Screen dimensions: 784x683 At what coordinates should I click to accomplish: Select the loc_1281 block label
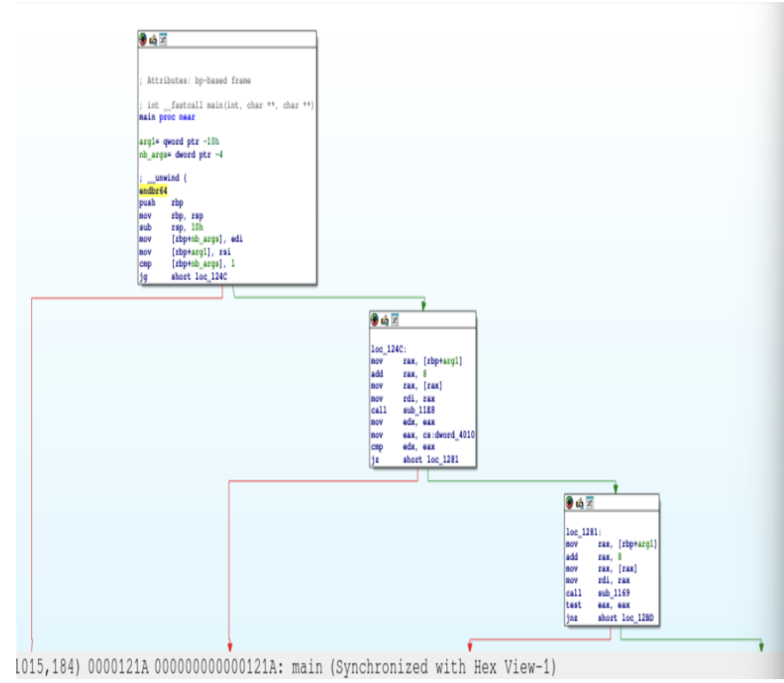tap(583, 532)
